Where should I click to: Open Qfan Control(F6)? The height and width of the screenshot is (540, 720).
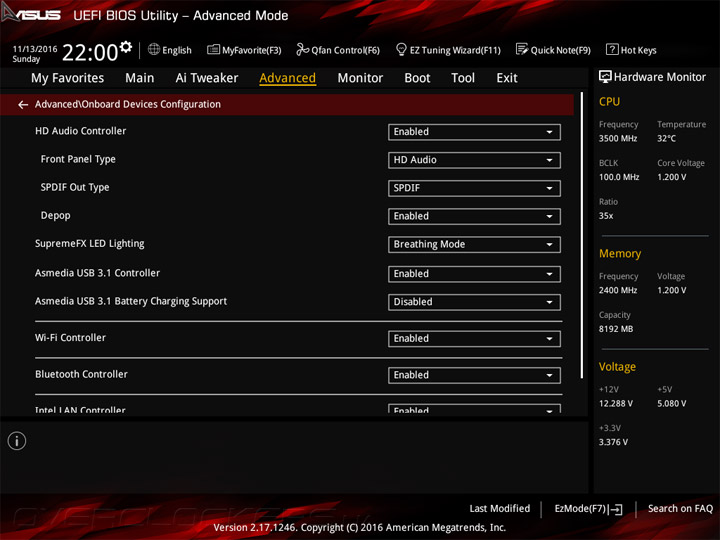pyautogui.click(x=345, y=50)
